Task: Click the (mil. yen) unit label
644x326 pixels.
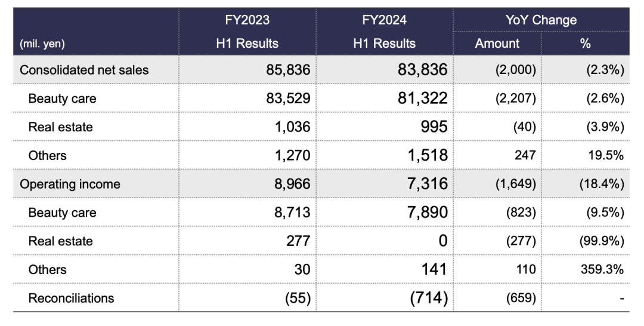Action: pos(43,44)
